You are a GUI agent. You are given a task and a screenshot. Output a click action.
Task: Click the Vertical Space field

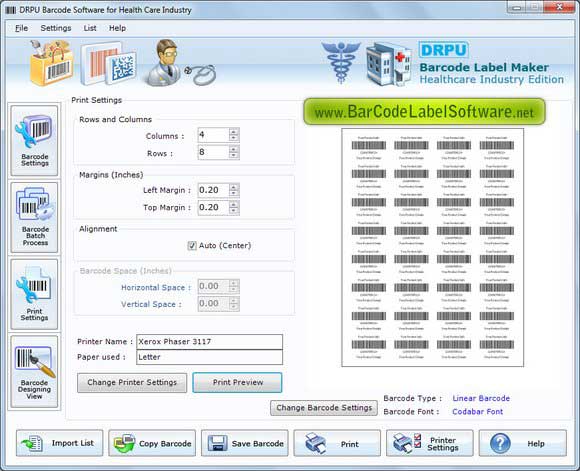213,304
